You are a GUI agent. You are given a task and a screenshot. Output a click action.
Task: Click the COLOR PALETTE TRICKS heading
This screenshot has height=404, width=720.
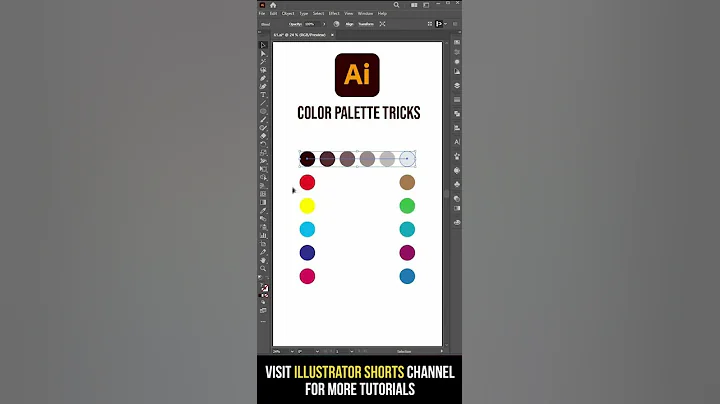tap(359, 113)
